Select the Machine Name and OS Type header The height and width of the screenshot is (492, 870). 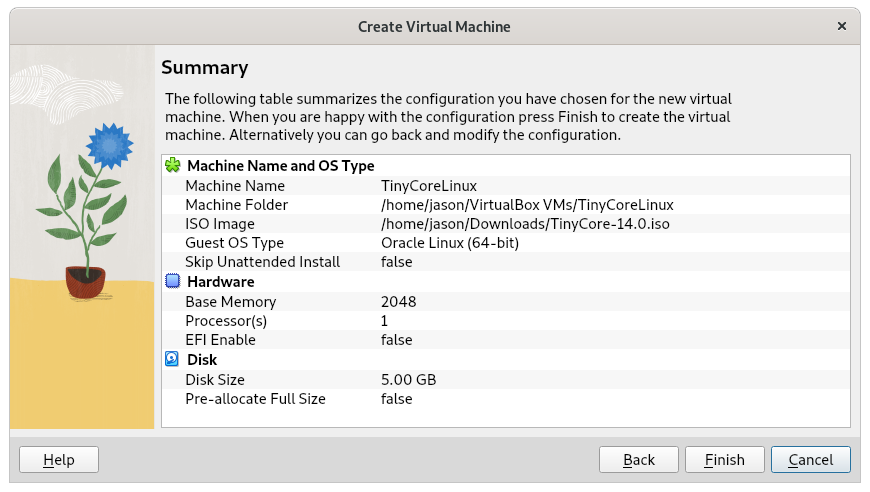point(281,166)
